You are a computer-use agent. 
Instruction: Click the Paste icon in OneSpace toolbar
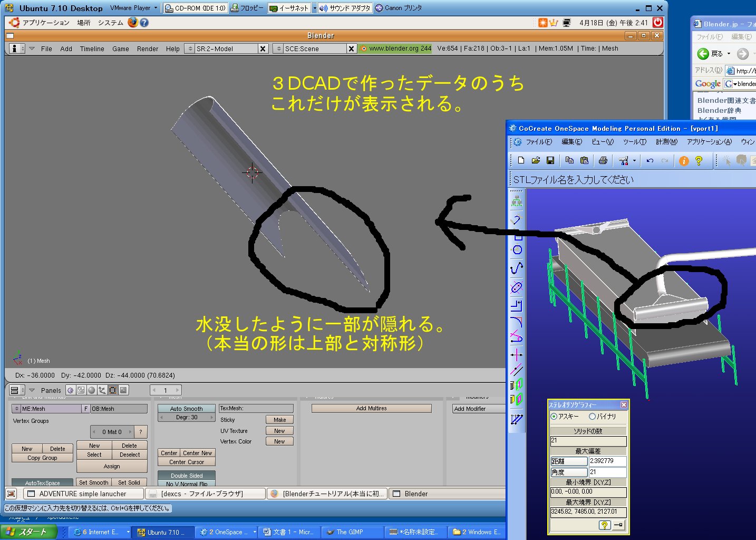click(x=584, y=160)
